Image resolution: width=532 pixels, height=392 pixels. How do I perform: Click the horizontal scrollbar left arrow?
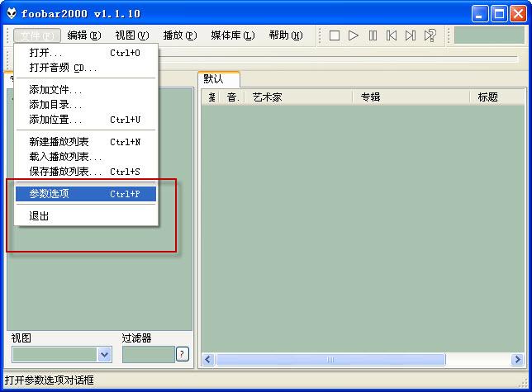coord(208,360)
